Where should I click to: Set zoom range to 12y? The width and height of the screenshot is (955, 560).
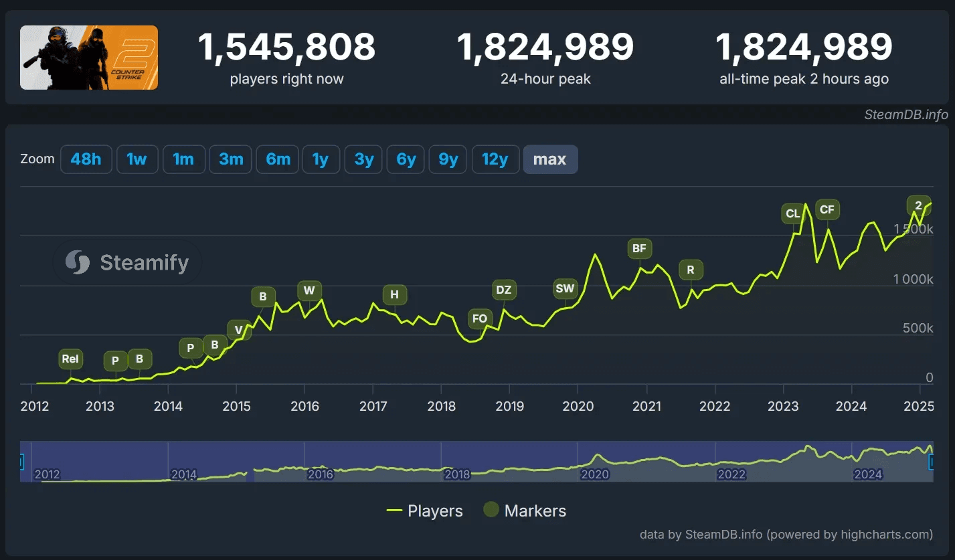tap(495, 159)
